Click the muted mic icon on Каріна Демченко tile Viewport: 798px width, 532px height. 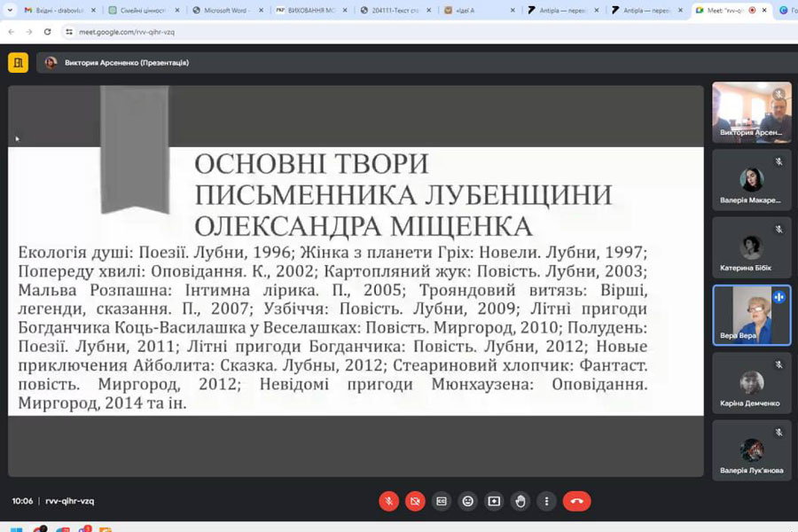[x=778, y=365]
